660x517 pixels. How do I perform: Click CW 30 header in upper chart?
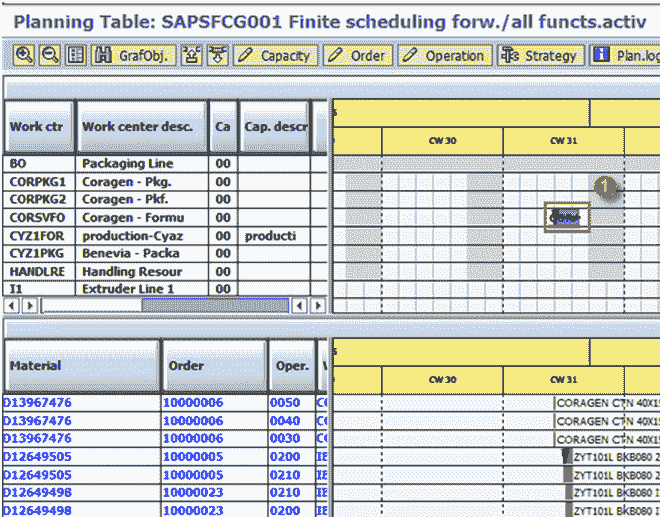pyautogui.click(x=442, y=141)
